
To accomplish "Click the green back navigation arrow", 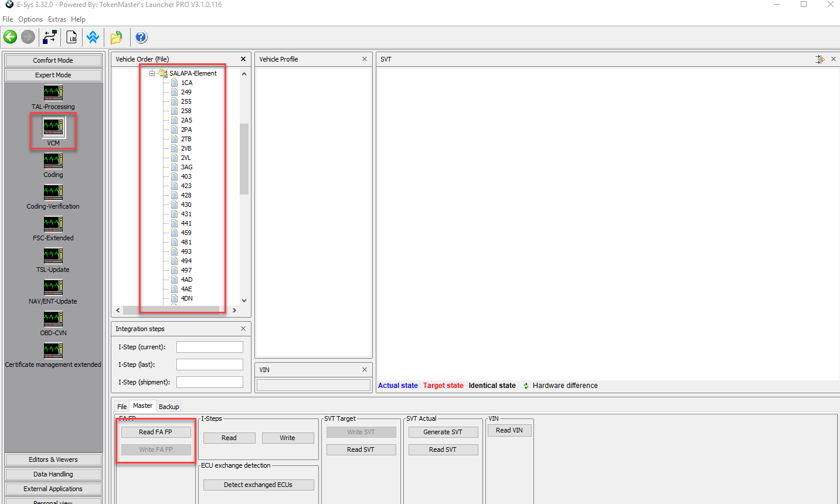I will pos(10,36).
